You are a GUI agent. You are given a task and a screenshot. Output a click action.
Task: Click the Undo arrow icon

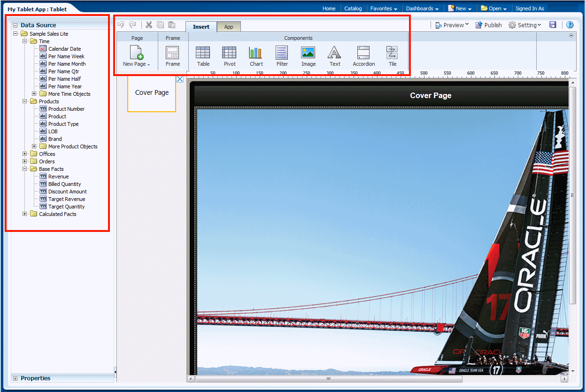click(121, 25)
